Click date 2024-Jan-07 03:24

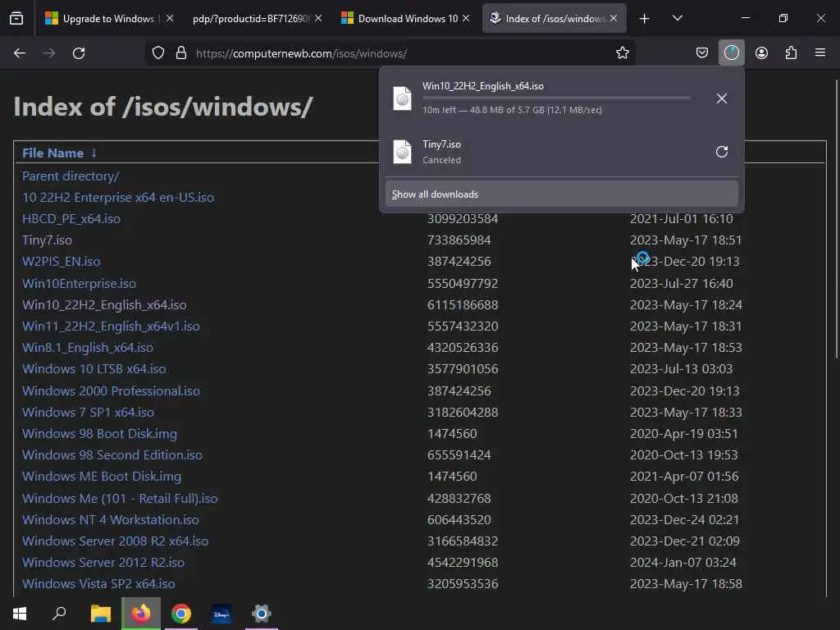tap(683, 563)
